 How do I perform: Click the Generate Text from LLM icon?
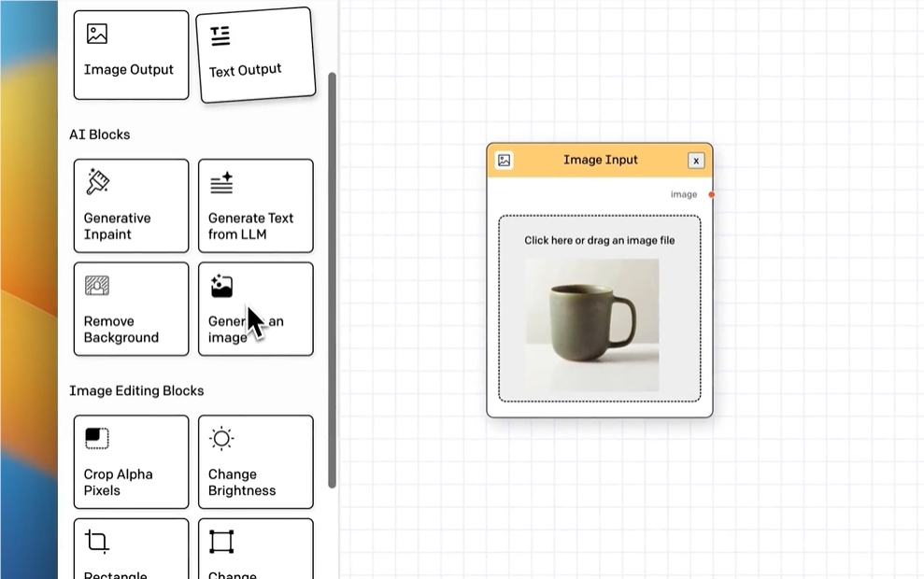(221, 183)
